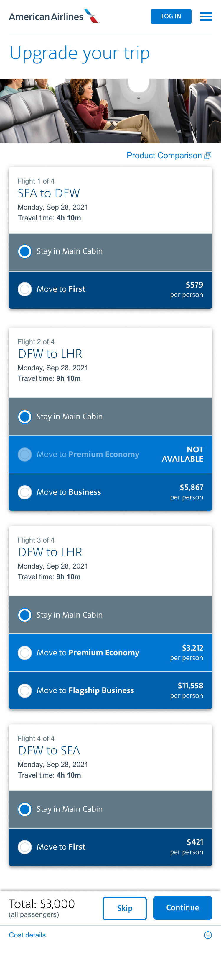221x980 pixels.
Task: Select Move to Flagship Business option
Action: [25, 690]
